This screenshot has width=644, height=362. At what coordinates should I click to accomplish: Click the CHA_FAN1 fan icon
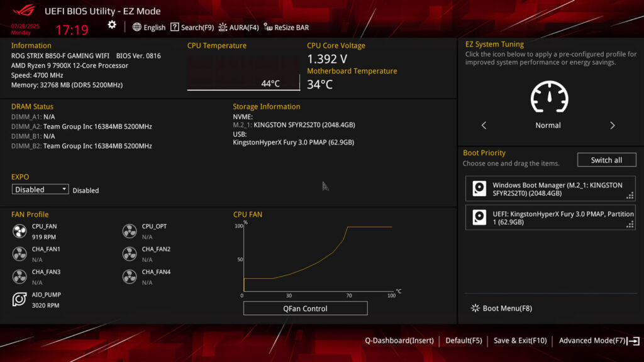pos(18,254)
